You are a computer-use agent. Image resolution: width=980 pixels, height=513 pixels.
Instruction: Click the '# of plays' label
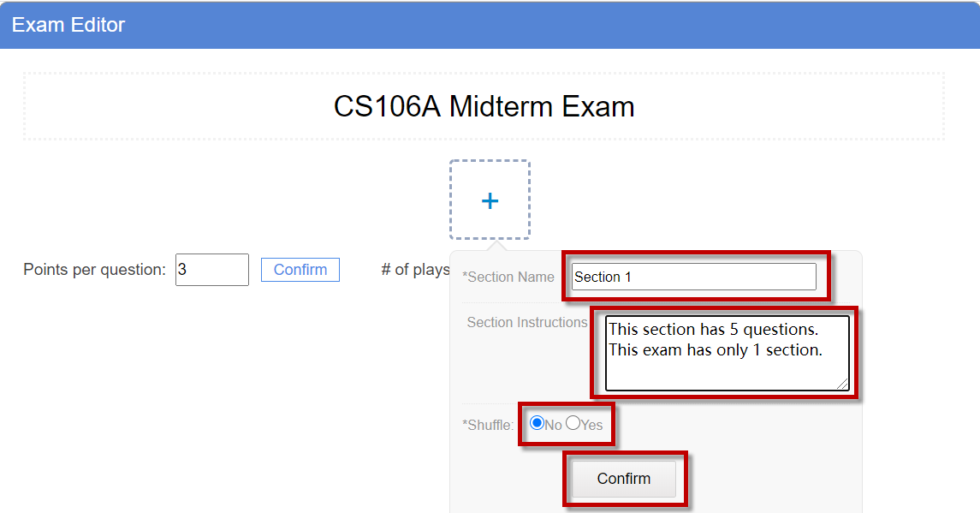point(416,270)
